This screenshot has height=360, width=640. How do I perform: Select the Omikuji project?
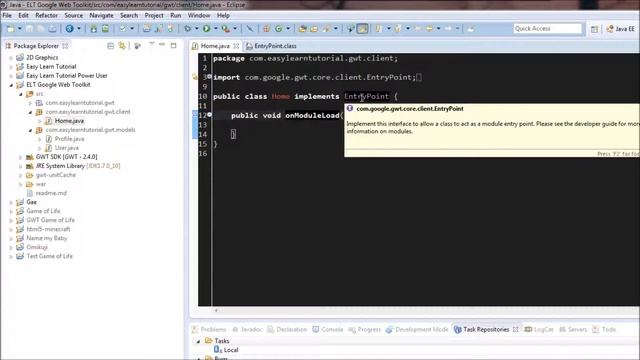37,247
